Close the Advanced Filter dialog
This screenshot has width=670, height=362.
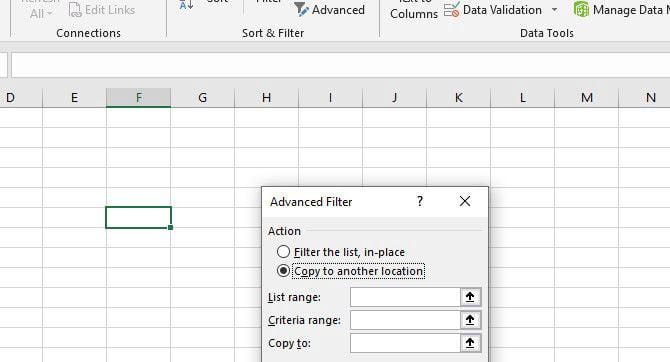click(465, 201)
